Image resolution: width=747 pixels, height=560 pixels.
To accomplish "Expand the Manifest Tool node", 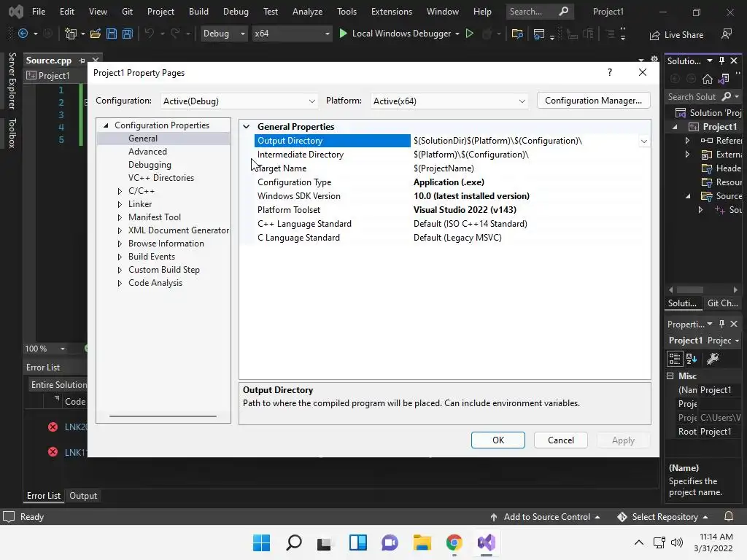I will (x=120, y=217).
